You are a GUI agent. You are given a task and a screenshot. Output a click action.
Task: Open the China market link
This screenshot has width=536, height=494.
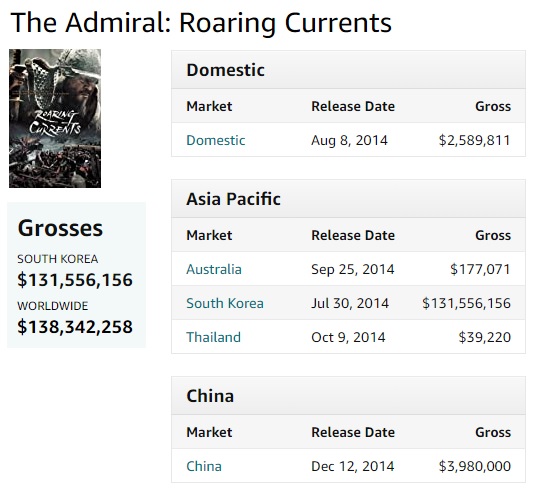[x=204, y=466]
